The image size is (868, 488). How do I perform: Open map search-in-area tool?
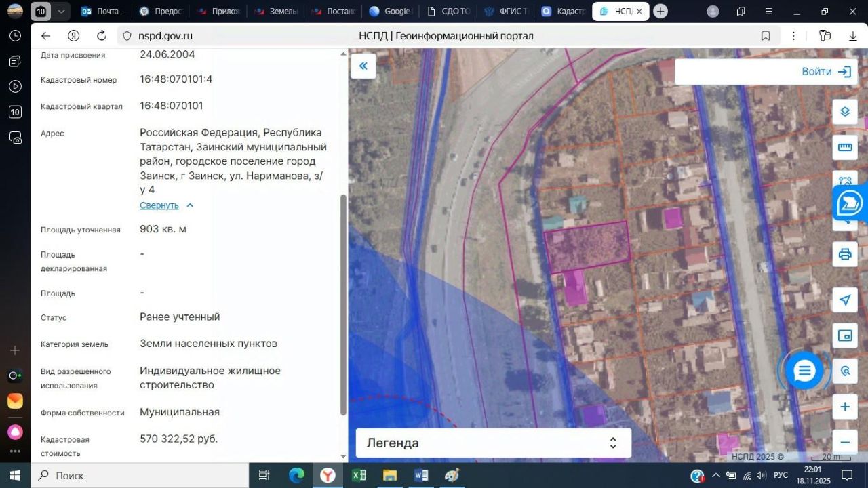coord(845,371)
